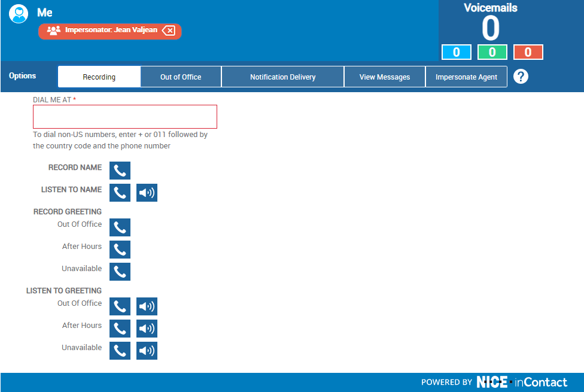Click the impersonator people icon
The height and width of the screenshot is (392, 584).
pos(54,30)
